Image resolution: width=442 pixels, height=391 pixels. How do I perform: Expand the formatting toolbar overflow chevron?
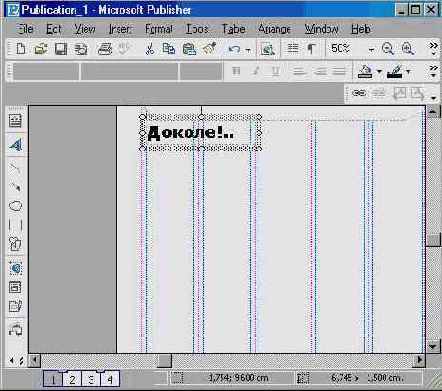[433, 71]
